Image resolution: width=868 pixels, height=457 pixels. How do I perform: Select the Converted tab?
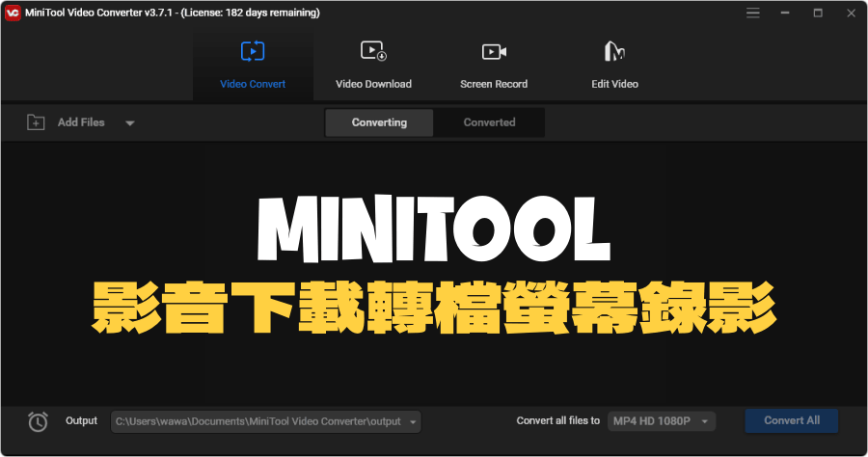(489, 122)
